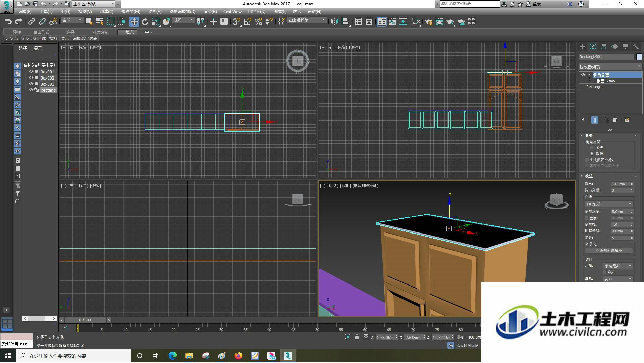Image resolution: width=644 pixels, height=363 pixels.
Task: Click the 0 / 100 time slider
Action: coord(85,320)
